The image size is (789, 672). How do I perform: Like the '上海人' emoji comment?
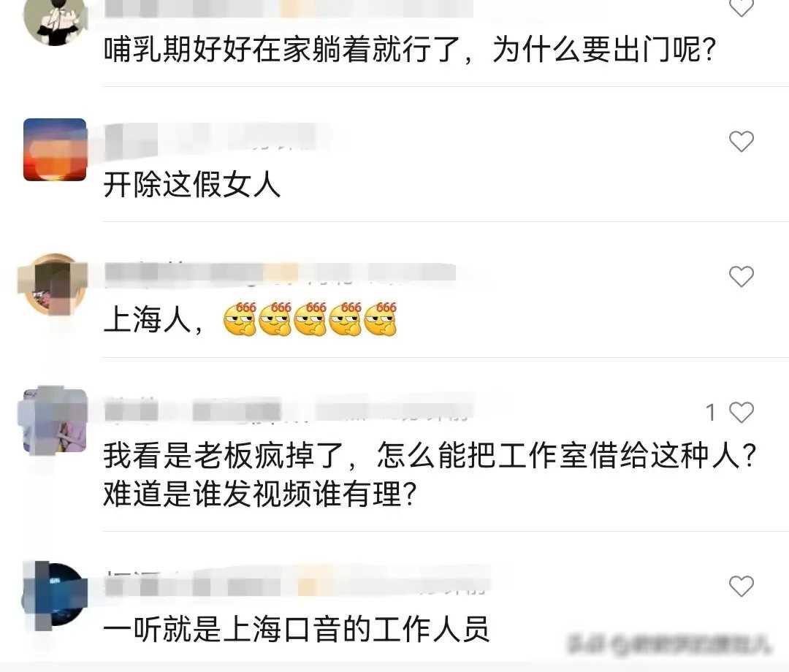[x=742, y=277]
